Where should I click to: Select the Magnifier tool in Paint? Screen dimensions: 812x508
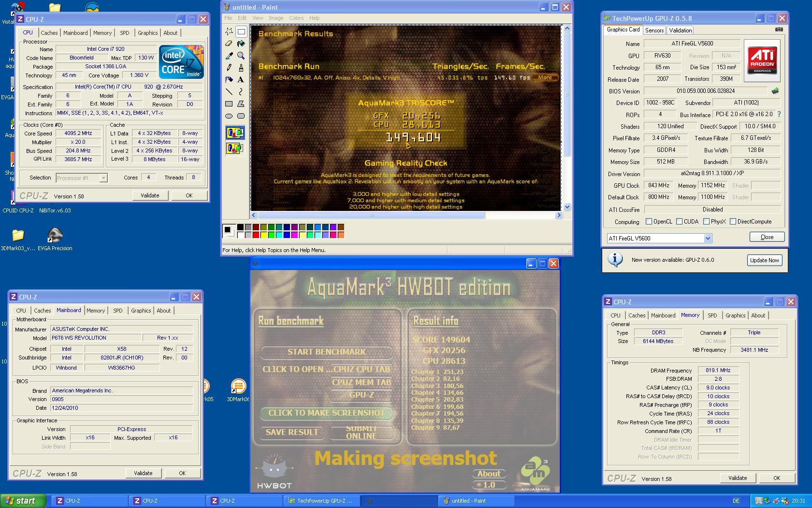click(241, 56)
